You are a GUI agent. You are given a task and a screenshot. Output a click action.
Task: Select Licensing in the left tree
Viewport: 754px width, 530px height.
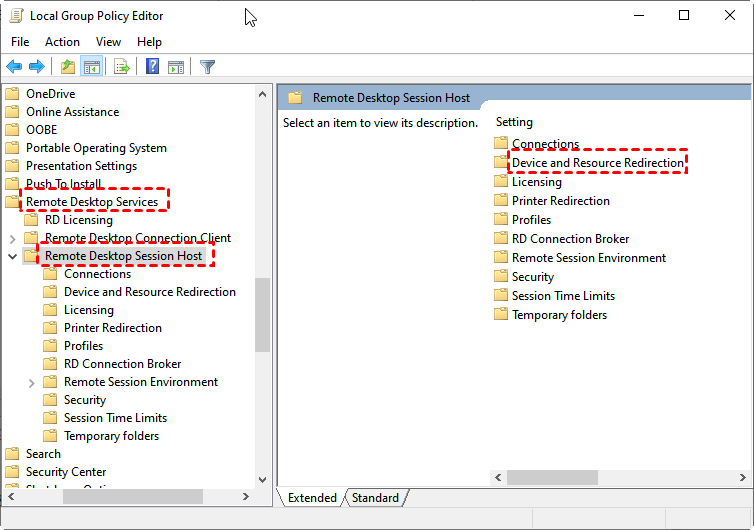(89, 310)
